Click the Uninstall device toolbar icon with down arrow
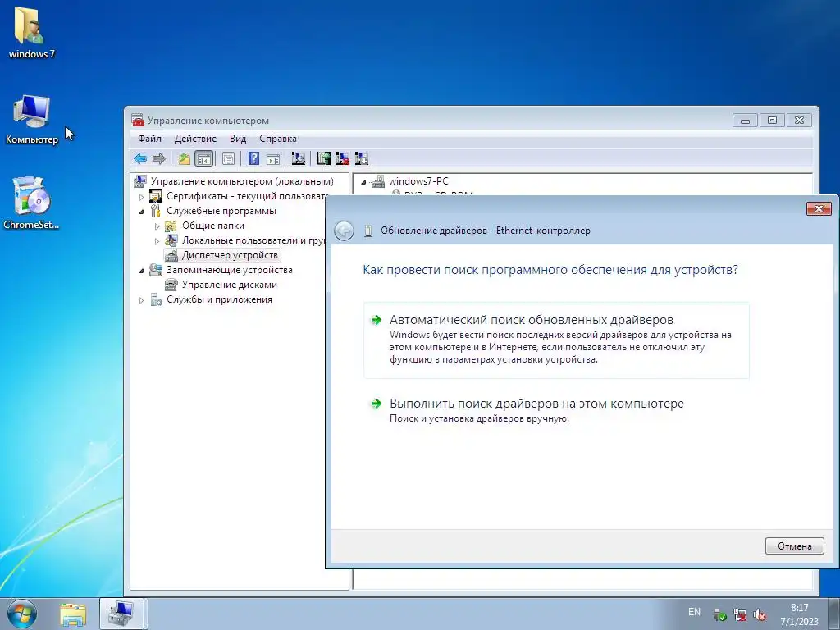Screen dimensions: 840x630 click(362, 158)
